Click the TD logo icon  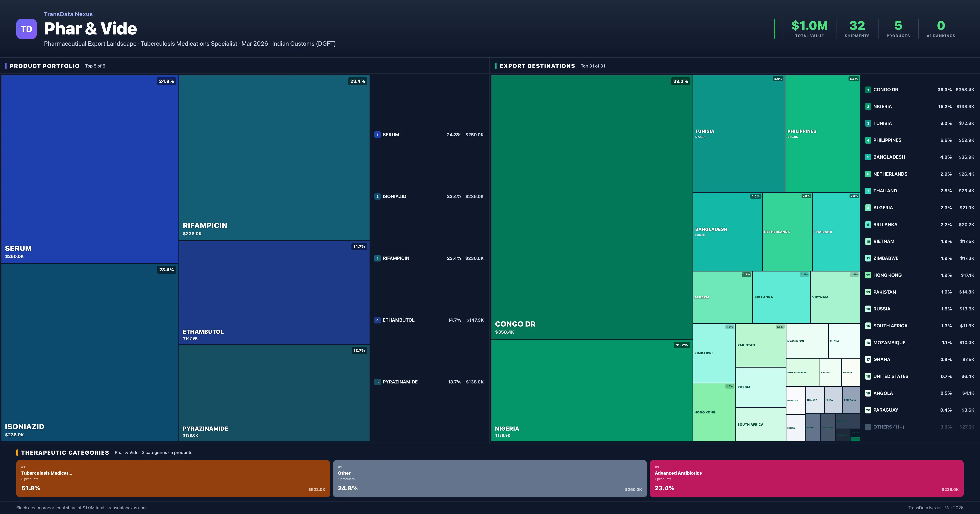26,29
